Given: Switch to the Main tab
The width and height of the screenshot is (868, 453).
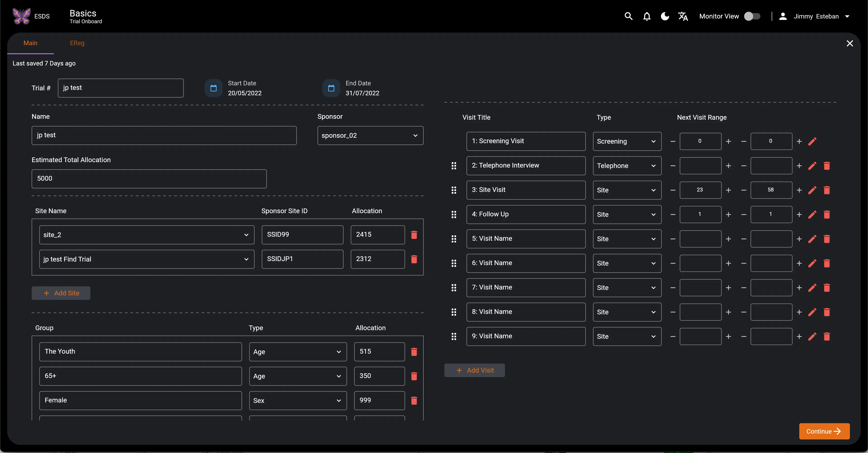Looking at the screenshot, I should [x=30, y=43].
